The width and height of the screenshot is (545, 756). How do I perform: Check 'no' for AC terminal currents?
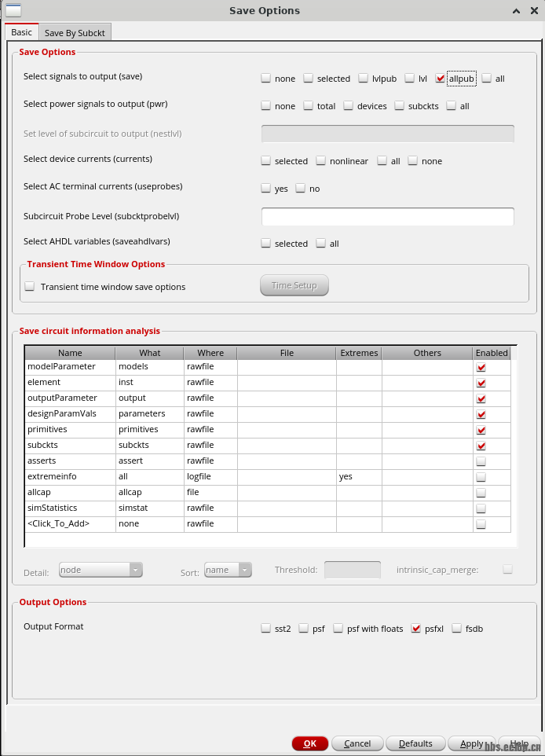tap(300, 188)
